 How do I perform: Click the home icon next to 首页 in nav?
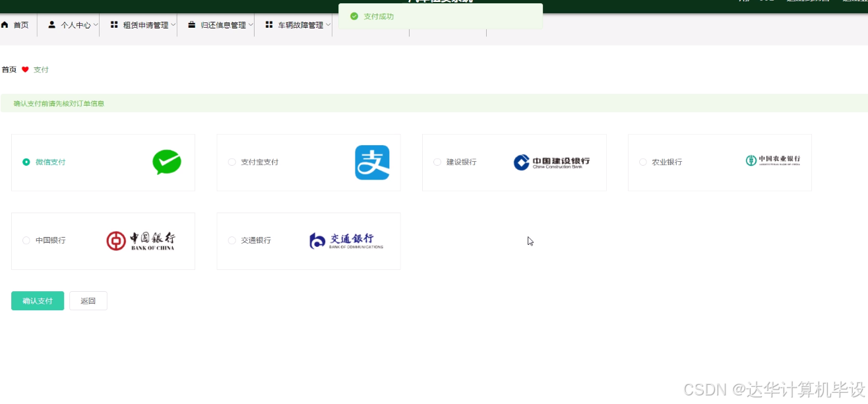(x=5, y=24)
